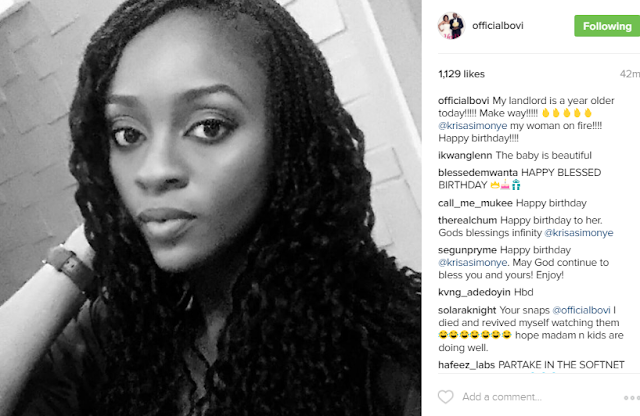Image resolution: width=640 pixels, height=416 pixels.
Task: Toggle the green Following button
Action: point(607,26)
